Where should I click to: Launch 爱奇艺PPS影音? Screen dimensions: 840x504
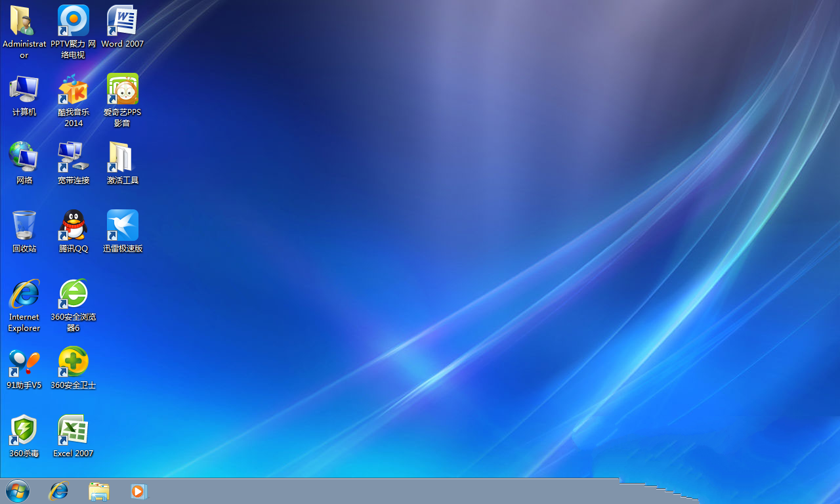coord(122,89)
